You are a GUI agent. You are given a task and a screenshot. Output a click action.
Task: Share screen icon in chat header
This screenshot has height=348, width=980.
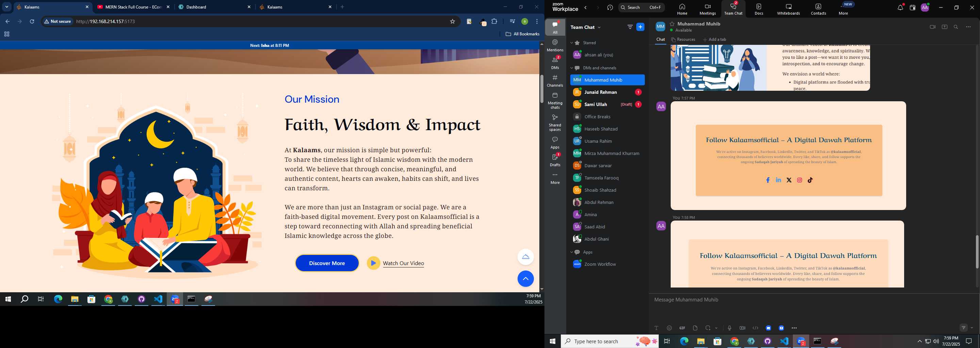coord(944,27)
